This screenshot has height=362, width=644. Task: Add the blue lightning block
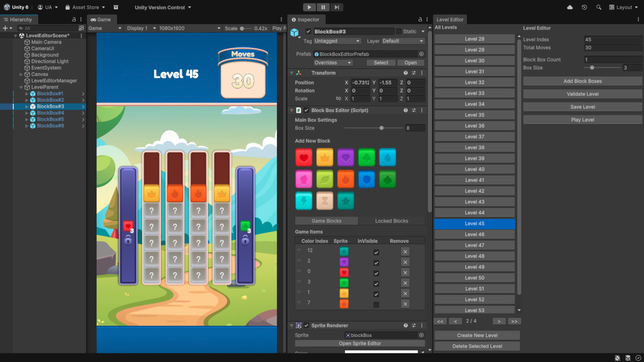pos(304,201)
